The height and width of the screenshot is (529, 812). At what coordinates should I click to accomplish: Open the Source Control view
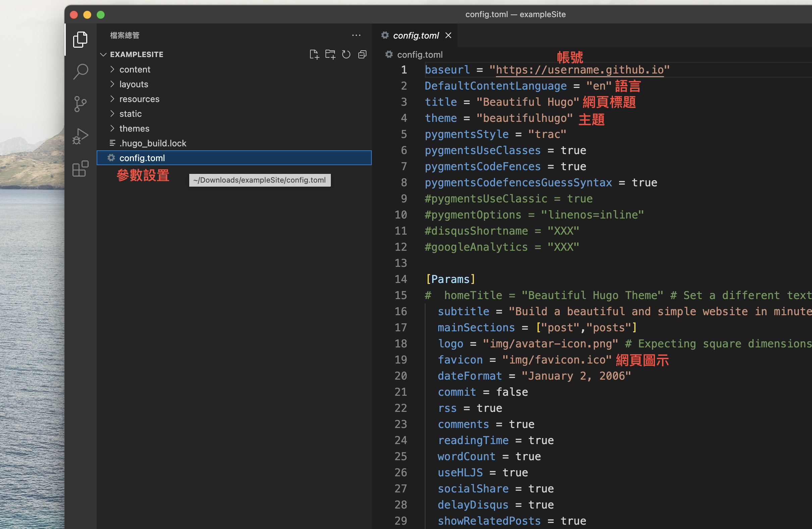(x=80, y=104)
